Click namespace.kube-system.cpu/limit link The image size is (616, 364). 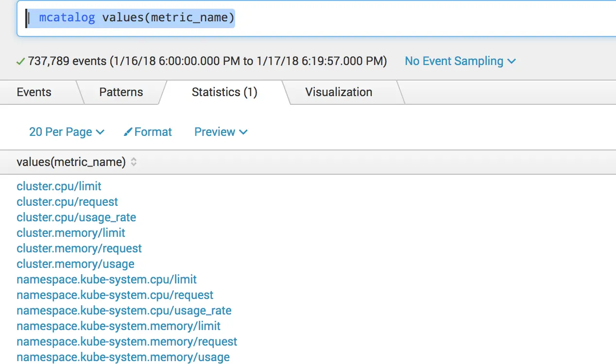(x=106, y=280)
